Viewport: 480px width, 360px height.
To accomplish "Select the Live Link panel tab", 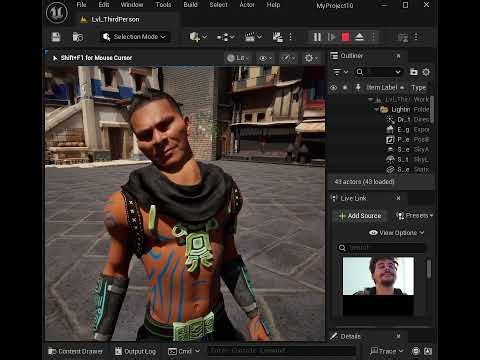I will point(349,198).
